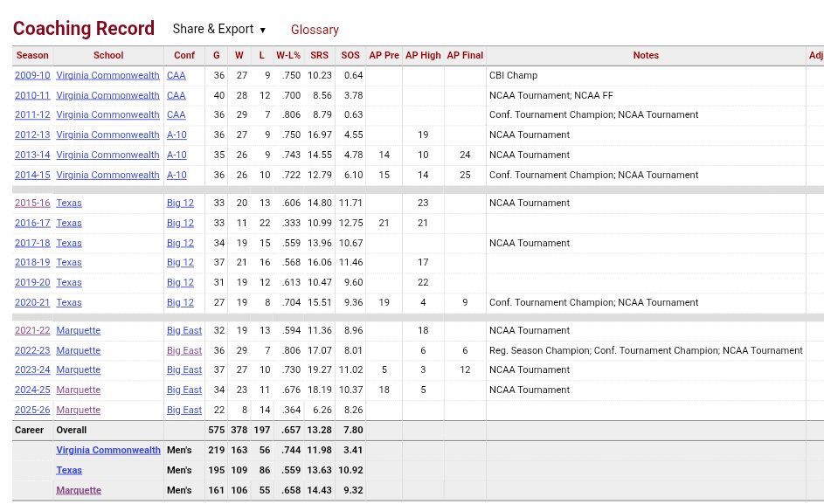
Task: Open Virginia Commonwealth link in 2009-10 row
Action: click(107, 75)
